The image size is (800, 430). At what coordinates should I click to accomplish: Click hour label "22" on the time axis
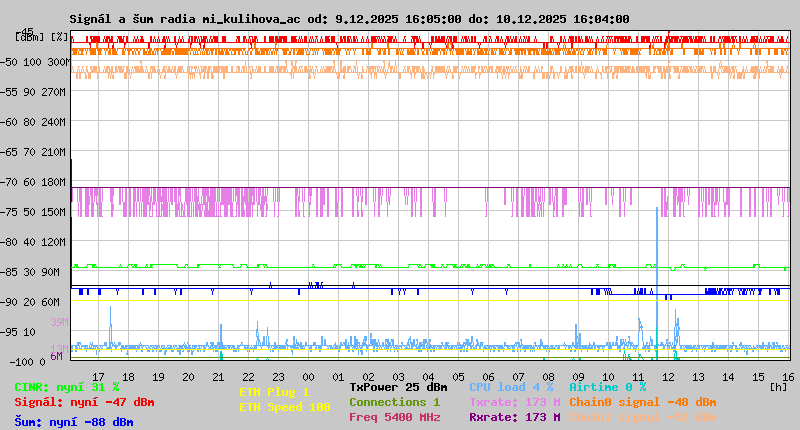(x=248, y=377)
